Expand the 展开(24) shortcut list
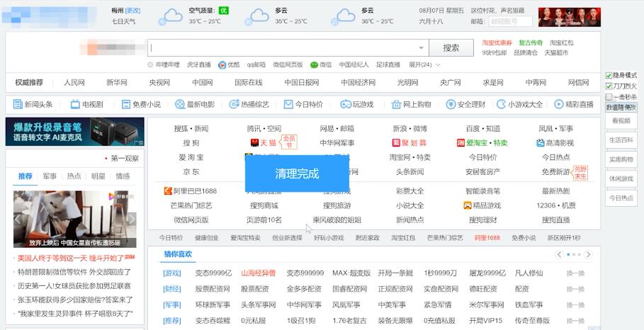 [x=424, y=65]
